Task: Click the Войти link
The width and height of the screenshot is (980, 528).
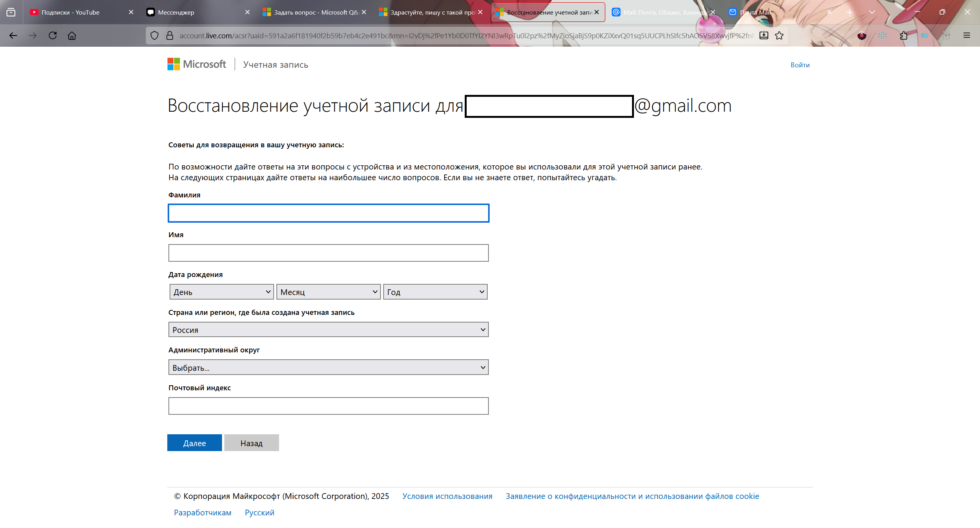Action: [800, 65]
